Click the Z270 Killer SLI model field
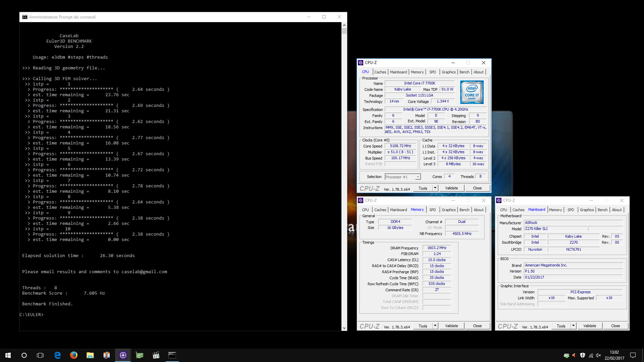The width and height of the screenshot is (644, 362). pos(555,229)
